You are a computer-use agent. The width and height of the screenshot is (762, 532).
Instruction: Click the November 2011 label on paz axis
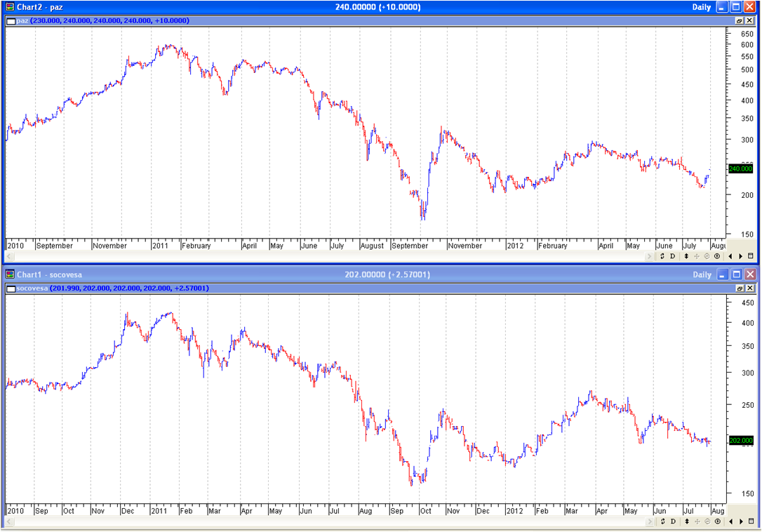(x=465, y=246)
